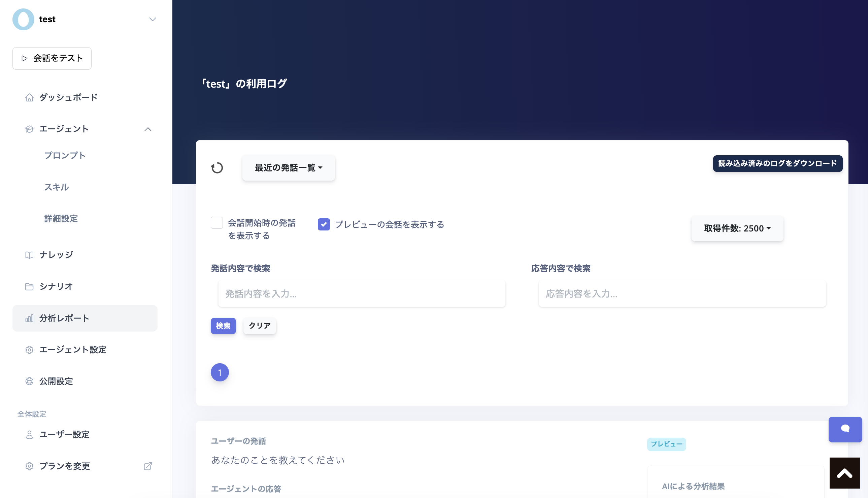The width and height of the screenshot is (868, 498).
Task: Collapse the エージェント sidebar section
Action: (x=147, y=129)
